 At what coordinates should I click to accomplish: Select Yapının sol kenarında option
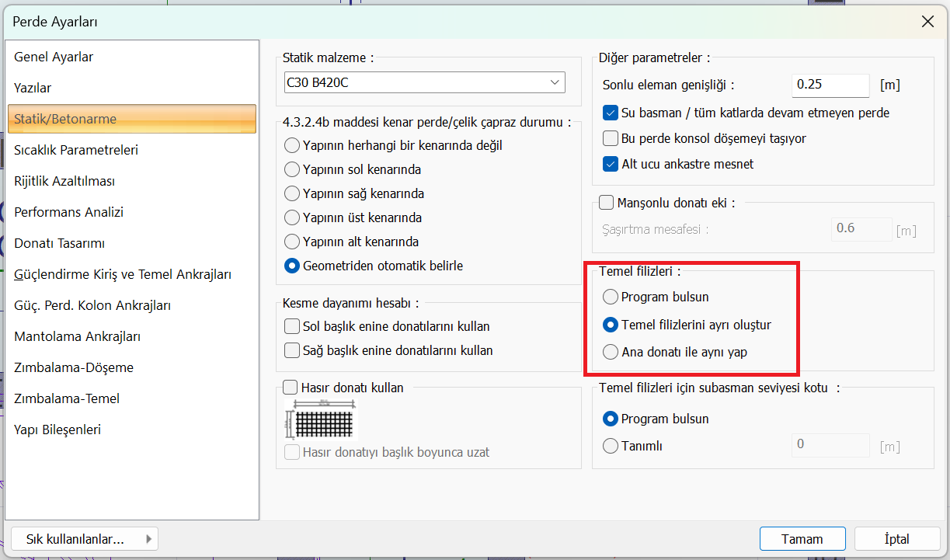(x=292, y=169)
